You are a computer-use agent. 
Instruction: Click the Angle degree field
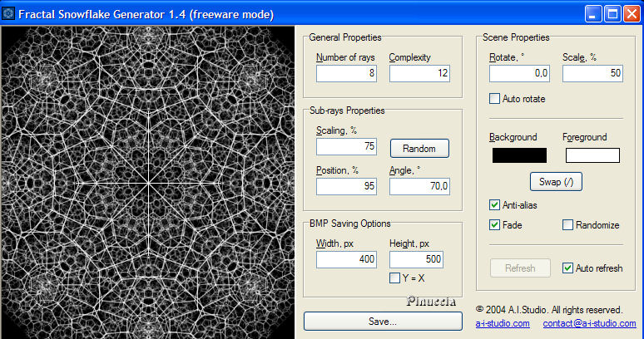pos(419,186)
